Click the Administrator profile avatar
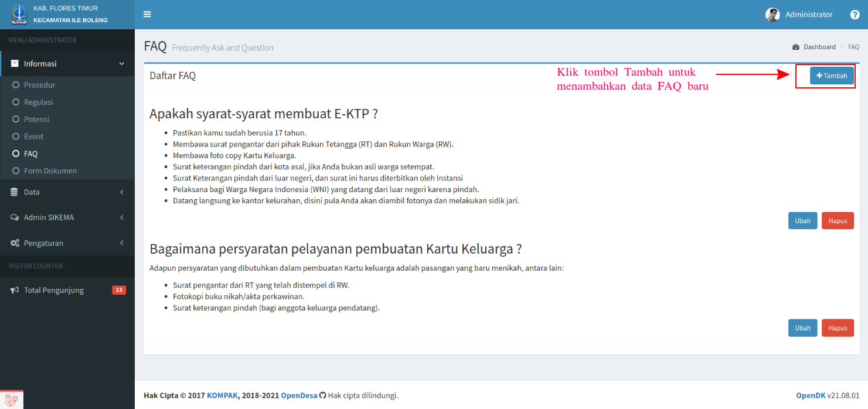868x409 pixels. point(772,14)
